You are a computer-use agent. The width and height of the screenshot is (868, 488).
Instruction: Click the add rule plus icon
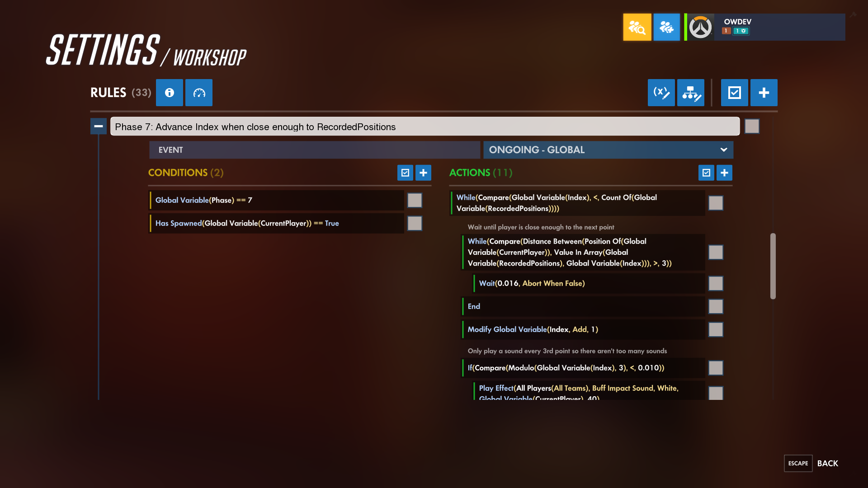pyautogui.click(x=764, y=93)
